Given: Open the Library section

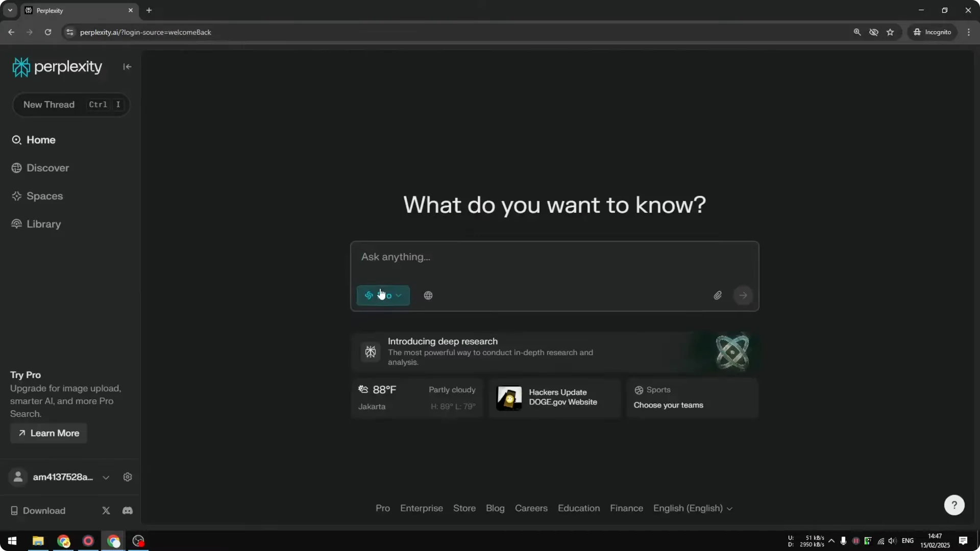Looking at the screenshot, I should coord(43,224).
